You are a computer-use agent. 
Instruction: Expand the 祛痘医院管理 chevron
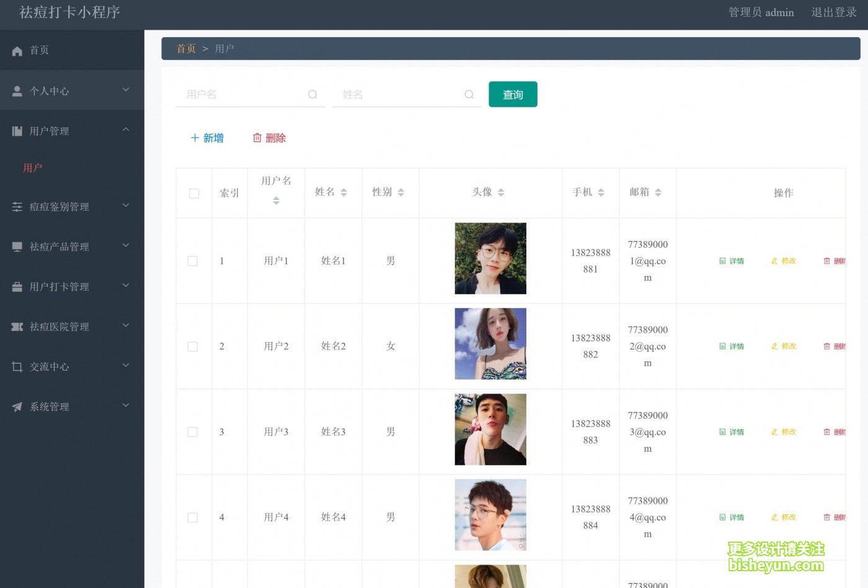tap(126, 325)
